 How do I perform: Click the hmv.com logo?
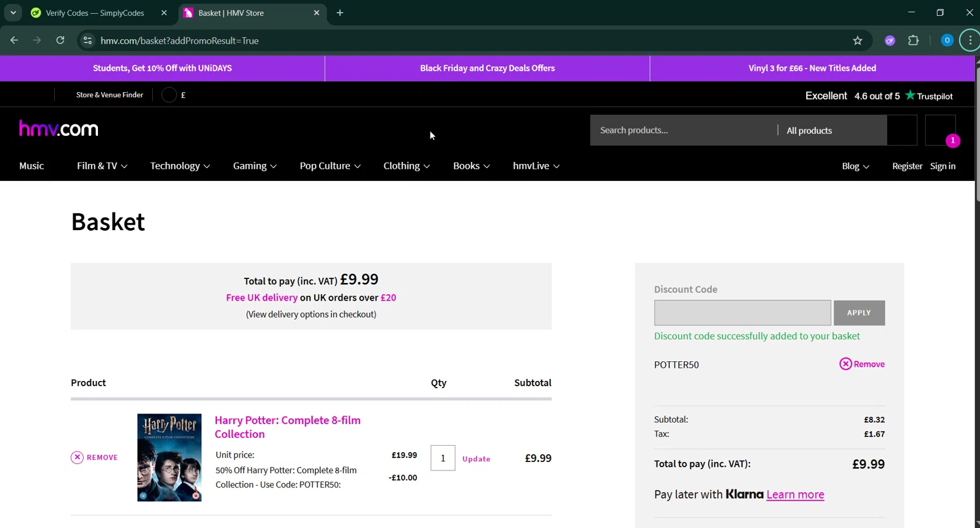(x=59, y=129)
